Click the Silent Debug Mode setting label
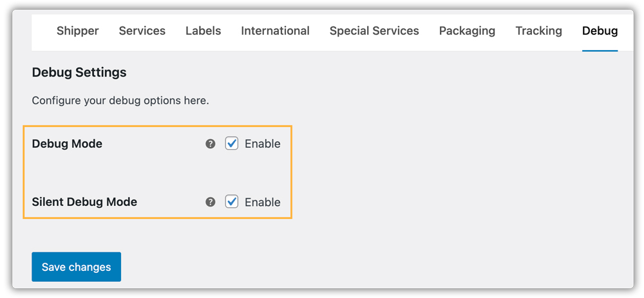Image resolution: width=644 pixels, height=298 pixels. tap(84, 202)
